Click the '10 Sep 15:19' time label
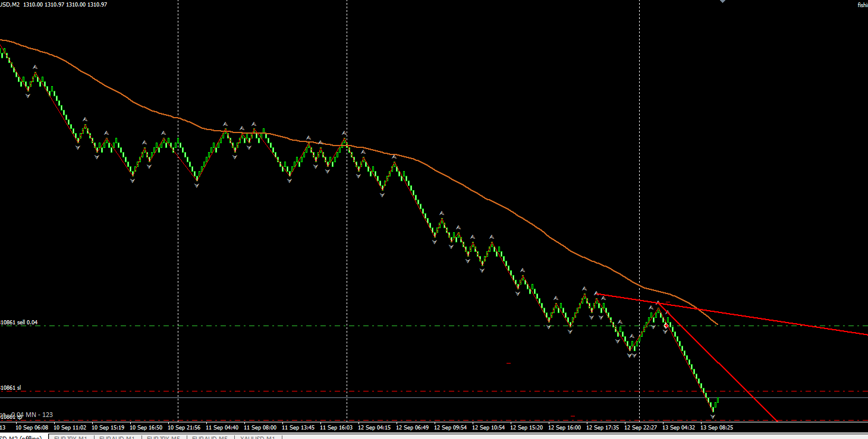The height and width of the screenshot is (439, 868). click(x=108, y=427)
